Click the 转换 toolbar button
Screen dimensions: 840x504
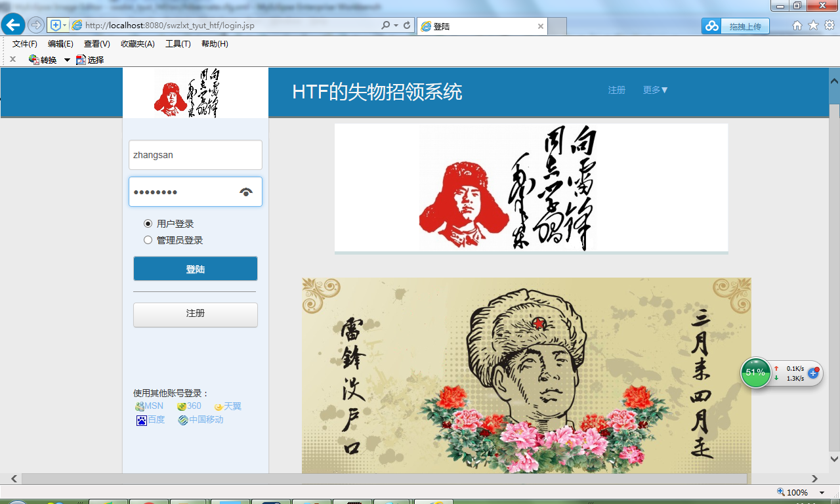point(43,60)
